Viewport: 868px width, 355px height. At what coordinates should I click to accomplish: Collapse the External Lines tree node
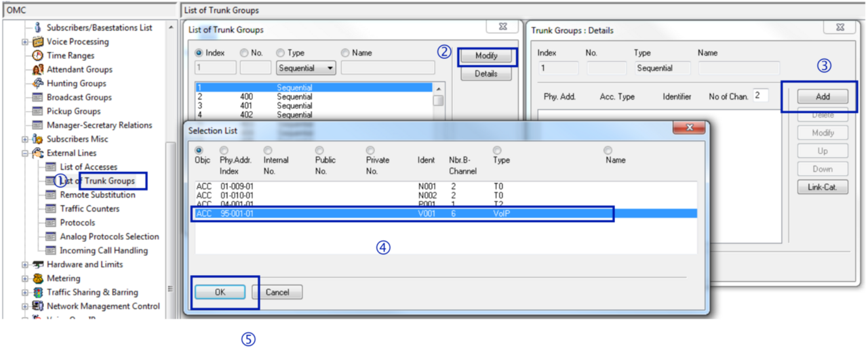pos(25,153)
